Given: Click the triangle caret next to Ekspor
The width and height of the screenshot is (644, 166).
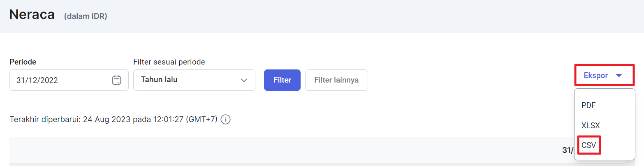Looking at the screenshot, I should tap(619, 76).
